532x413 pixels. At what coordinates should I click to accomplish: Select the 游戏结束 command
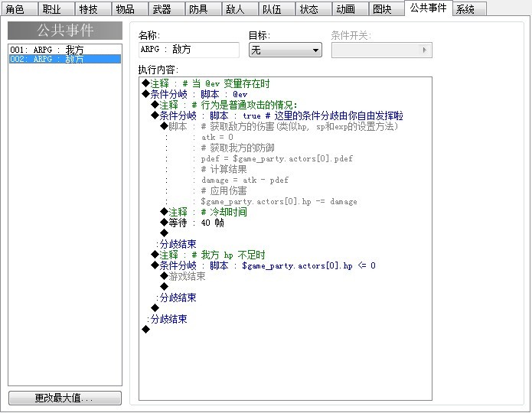click(183, 276)
